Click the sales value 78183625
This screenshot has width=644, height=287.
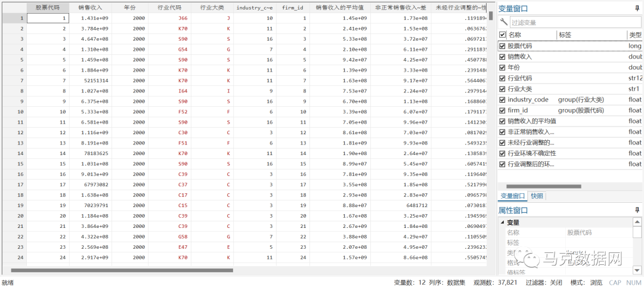click(x=90, y=153)
